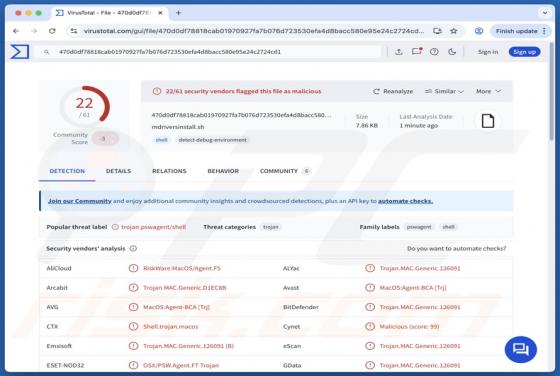Click the Sign up button
560x376 pixels.
click(x=524, y=52)
